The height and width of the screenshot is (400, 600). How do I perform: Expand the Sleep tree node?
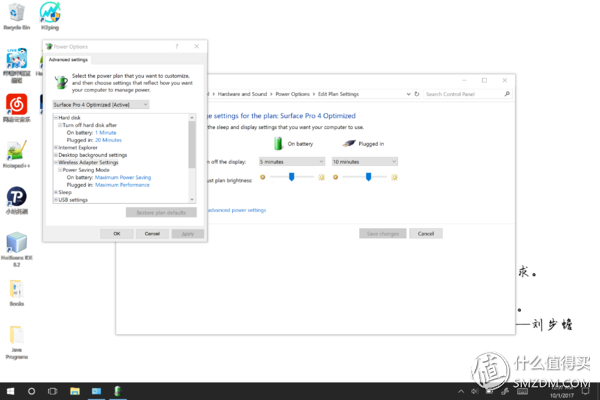click(x=56, y=192)
